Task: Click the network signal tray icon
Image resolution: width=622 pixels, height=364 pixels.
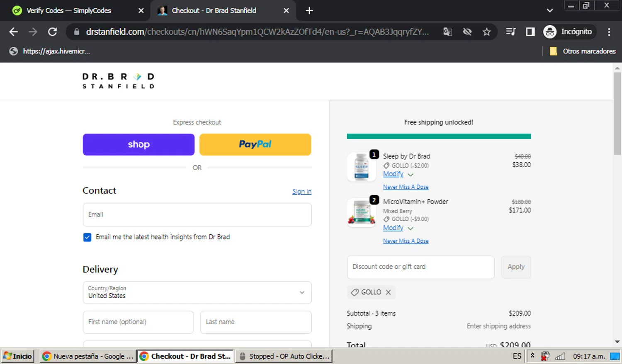Action: point(560,356)
